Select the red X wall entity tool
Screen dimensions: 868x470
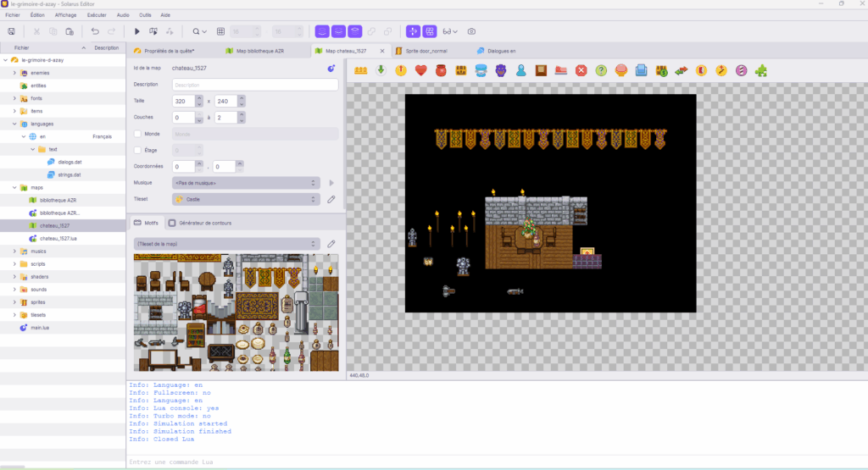pyautogui.click(x=581, y=70)
